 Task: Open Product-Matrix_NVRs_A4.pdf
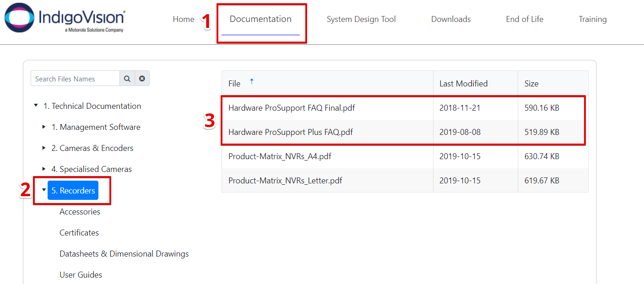click(280, 156)
